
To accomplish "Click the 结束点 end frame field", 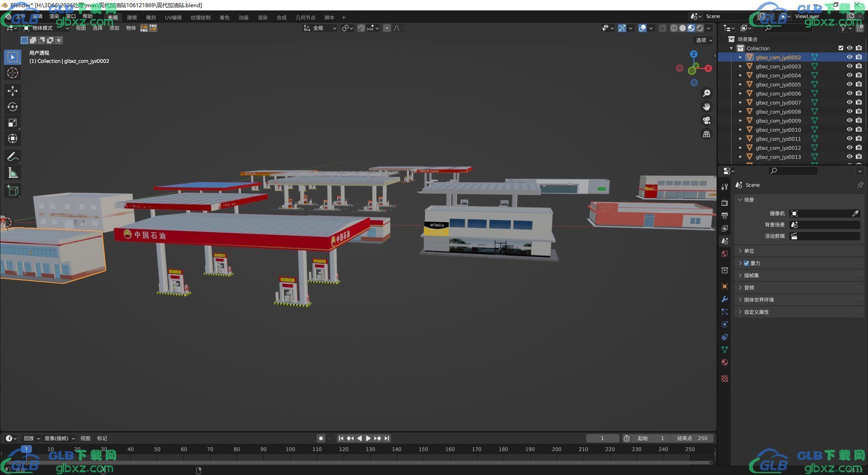I will pyautogui.click(x=693, y=438).
